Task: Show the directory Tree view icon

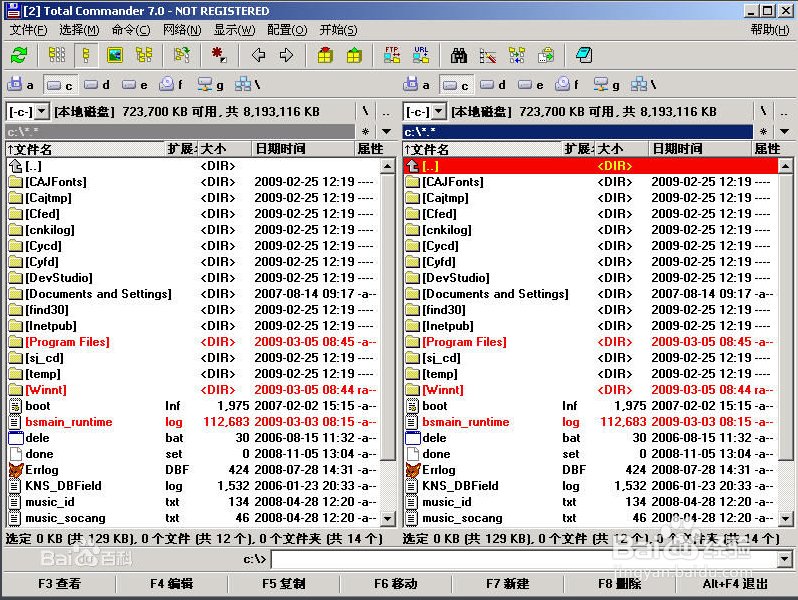Action: 144,55
